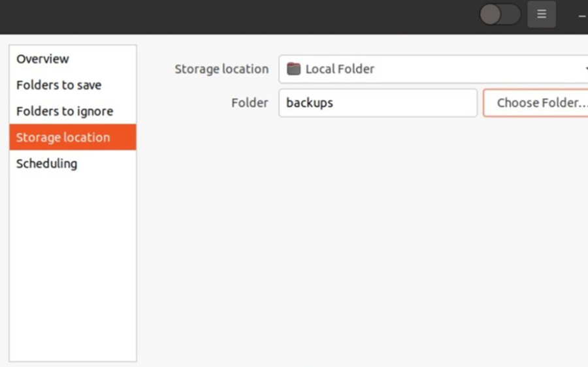The height and width of the screenshot is (367, 588).
Task: Open the hamburger menu
Action: coord(542,14)
